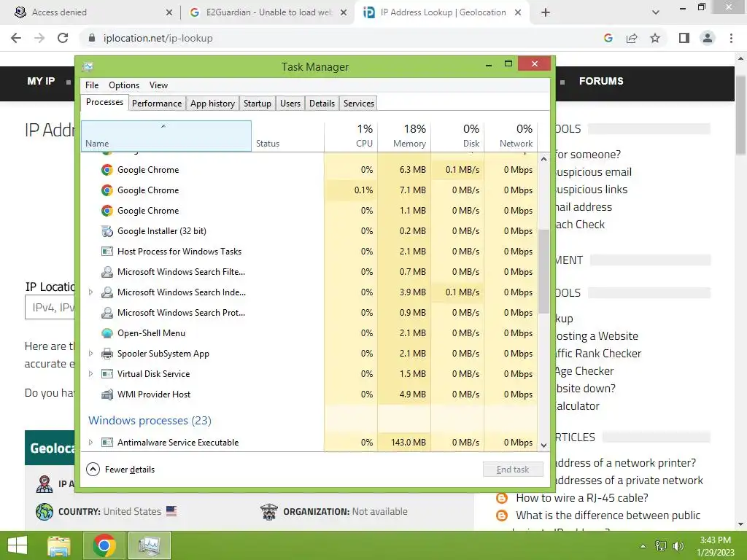Switch to the Users tab
The height and width of the screenshot is (560, 747).
click(x=290, y=104)
